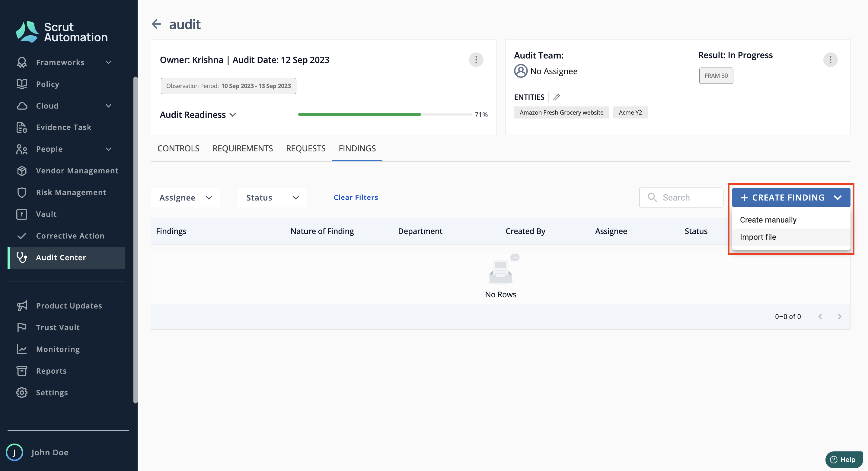Click the Vendor Management cube icon
868x471 pixels.
click(x=22, y=171)
